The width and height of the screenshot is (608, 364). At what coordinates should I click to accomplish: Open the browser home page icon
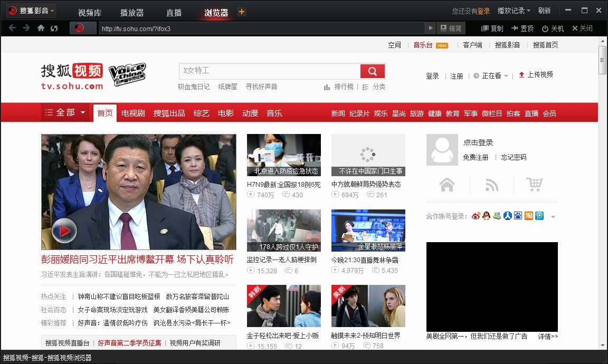[41, 28]
